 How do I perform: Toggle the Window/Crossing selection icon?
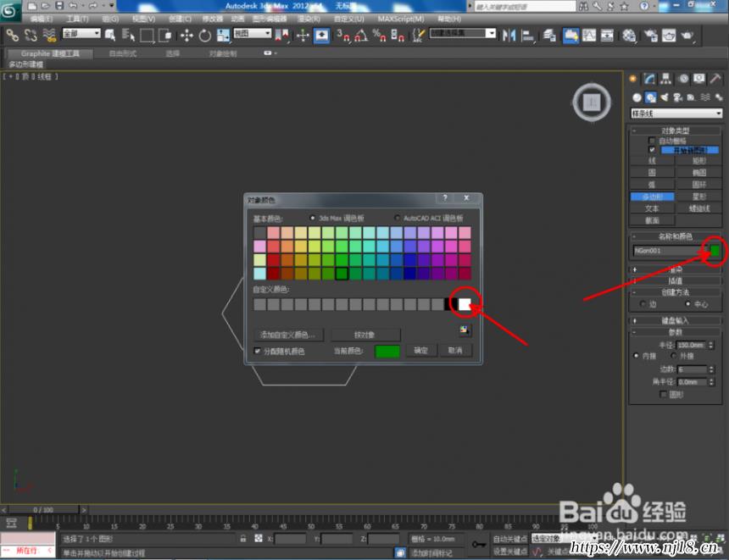[x=165, y=36]
